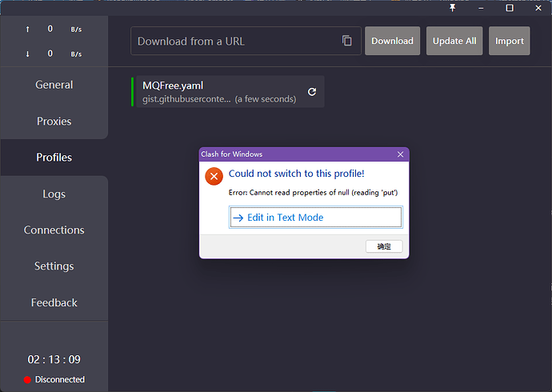This screenshot has width=552, height=392.
Task: Refresh the MQFree.yaml profile
Action: (312, 92)
